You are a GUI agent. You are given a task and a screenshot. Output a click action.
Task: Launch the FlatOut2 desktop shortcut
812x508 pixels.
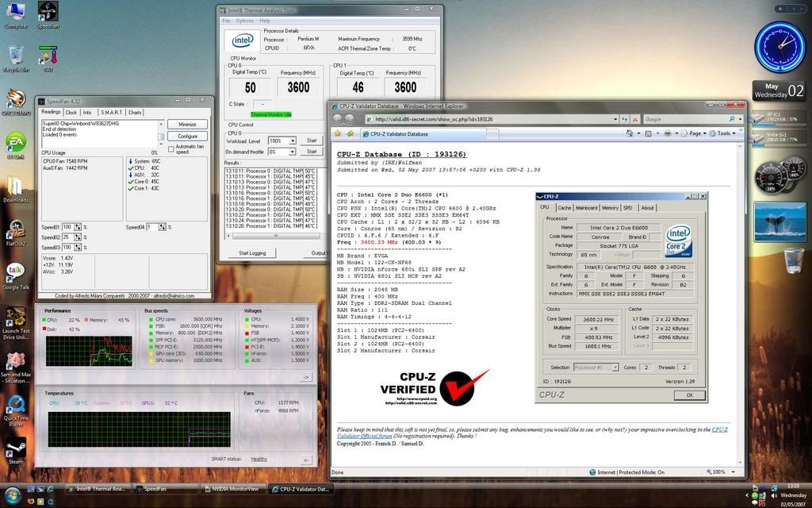coord(16,233)
